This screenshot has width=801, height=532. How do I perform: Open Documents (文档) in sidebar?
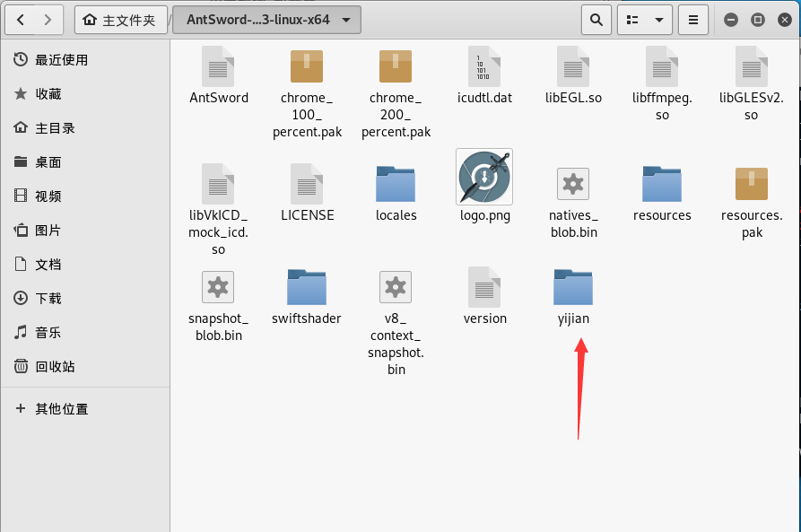click(x=85, y=265)
